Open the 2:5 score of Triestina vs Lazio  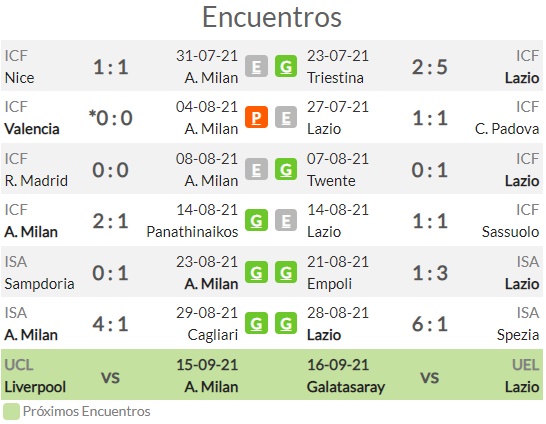coord(430,66)
